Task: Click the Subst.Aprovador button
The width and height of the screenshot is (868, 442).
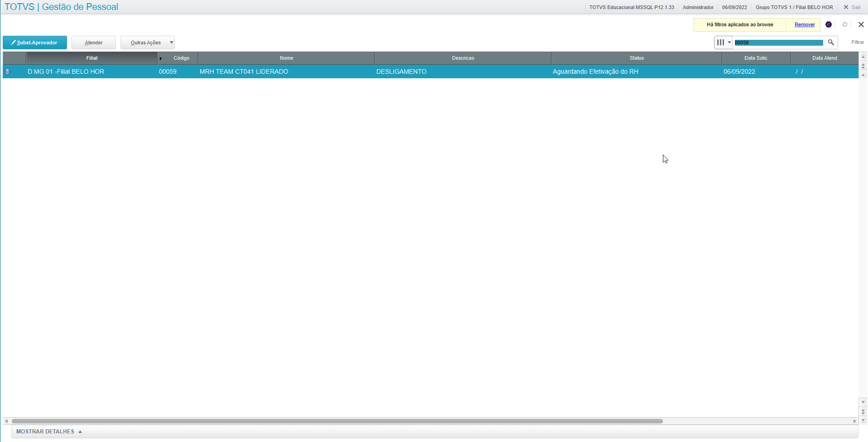Action: coord(35,43)
